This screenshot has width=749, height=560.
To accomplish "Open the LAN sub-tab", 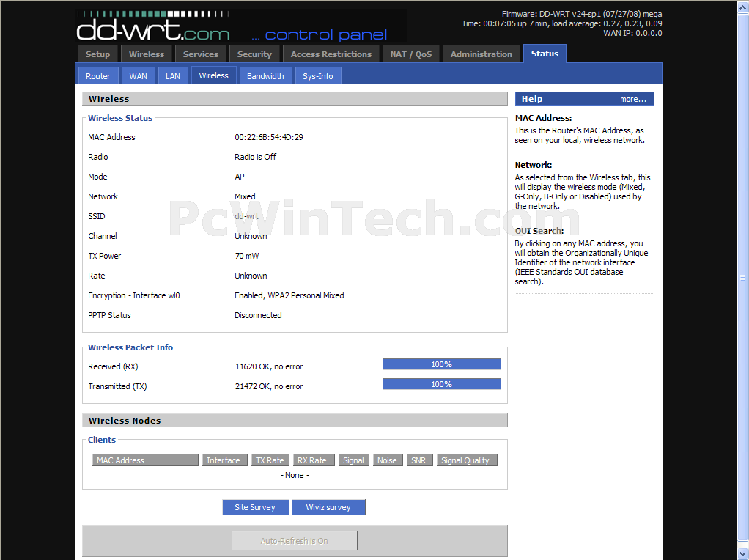I will click(x=173, y=76).
